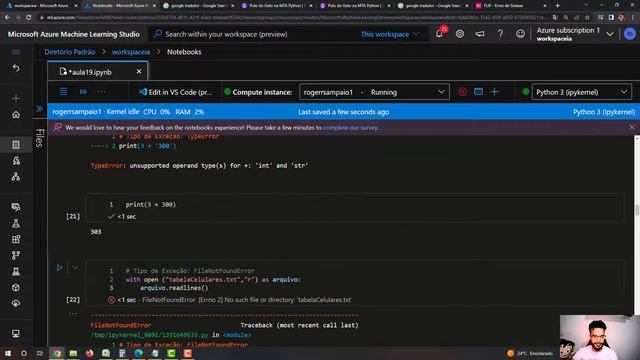Open the notebook menu list icon
Screen dimensions: 640x360
[63, 92]
